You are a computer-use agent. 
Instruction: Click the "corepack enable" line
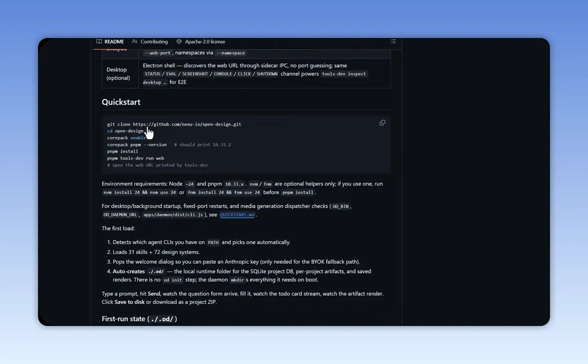point(126,138)
